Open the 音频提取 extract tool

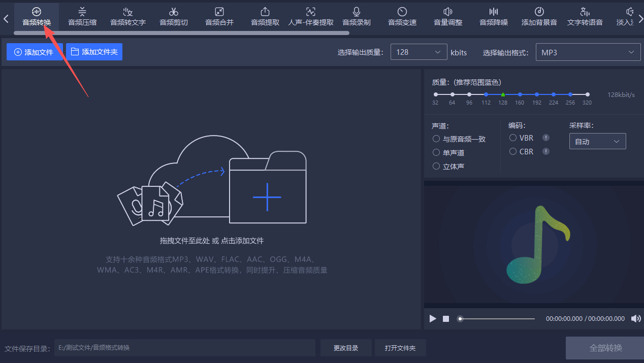pyautogui.click(x=265, y=16)
